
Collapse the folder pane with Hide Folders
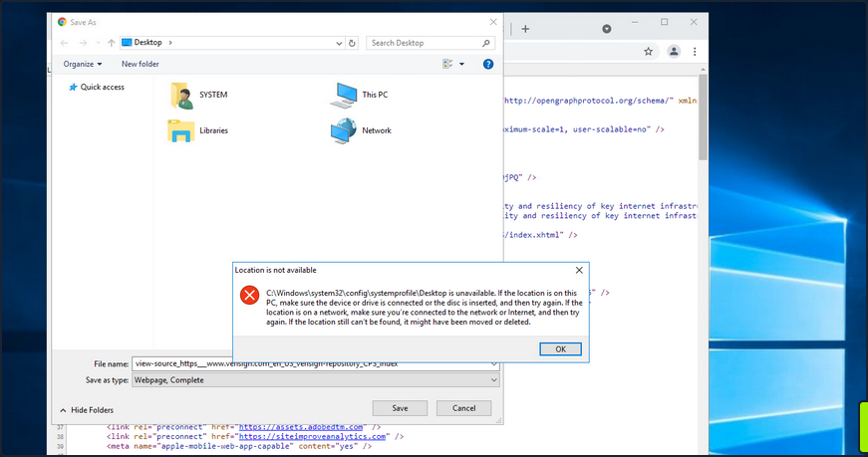[87, 410]
